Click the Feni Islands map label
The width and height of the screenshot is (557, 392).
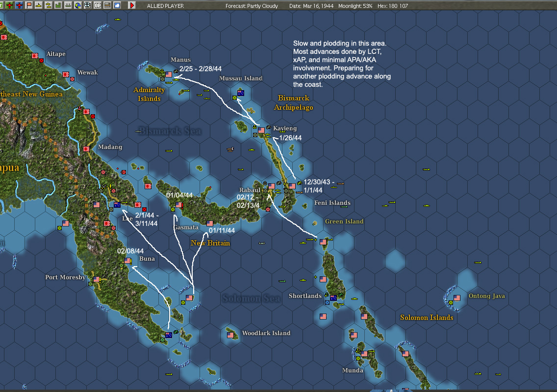tap(332, 203)
